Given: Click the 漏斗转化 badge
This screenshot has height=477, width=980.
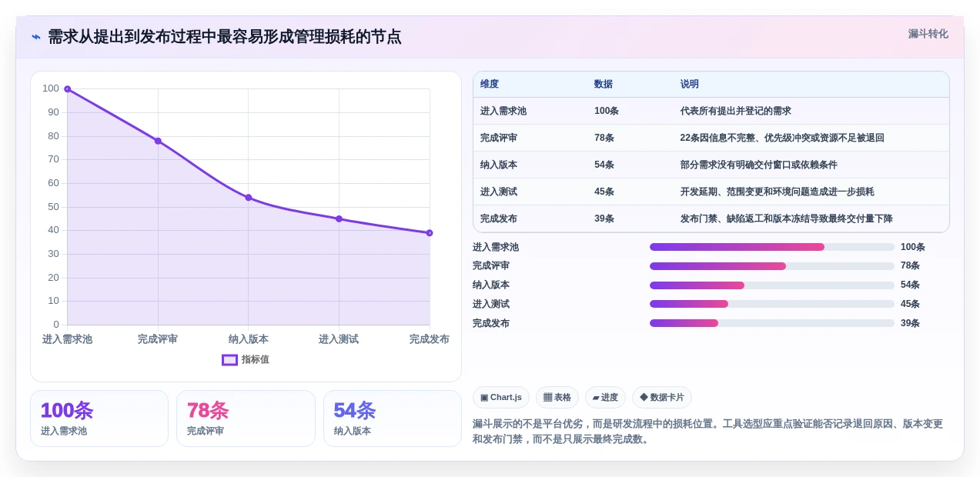Looking at the screenshot, I should tap(928, 34).
